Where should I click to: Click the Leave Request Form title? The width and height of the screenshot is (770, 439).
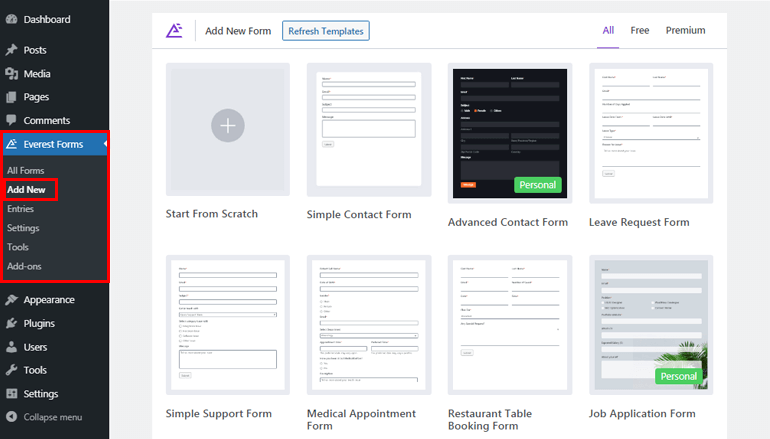(639, 222)
